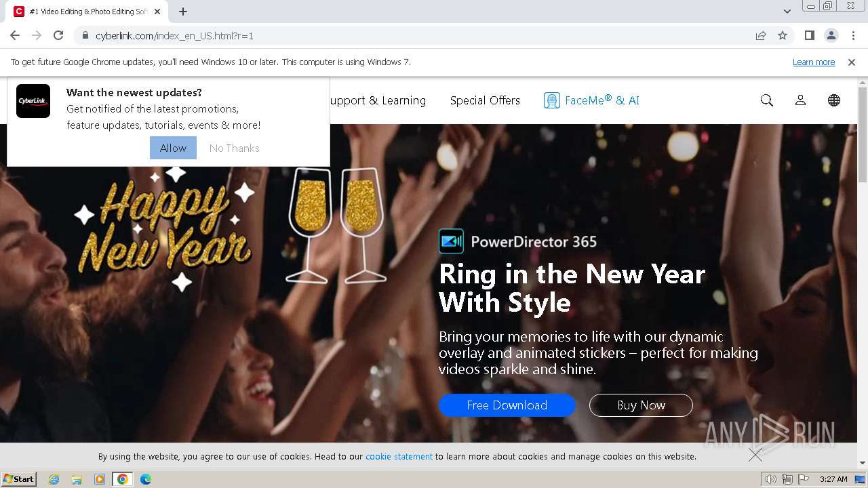The image size is (868, 488).
Task: Allow notifications from CyberLink
Action: pos(173,148)
